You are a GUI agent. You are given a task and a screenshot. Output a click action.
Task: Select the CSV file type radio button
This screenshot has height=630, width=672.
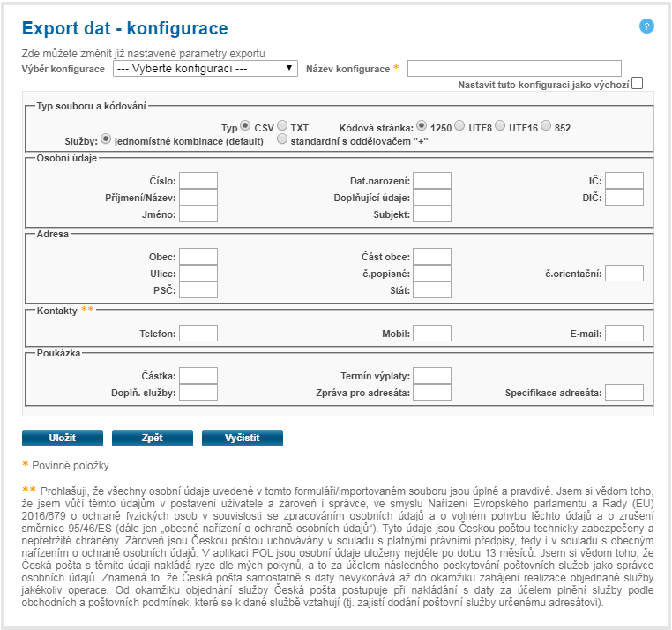coord(246,126)
